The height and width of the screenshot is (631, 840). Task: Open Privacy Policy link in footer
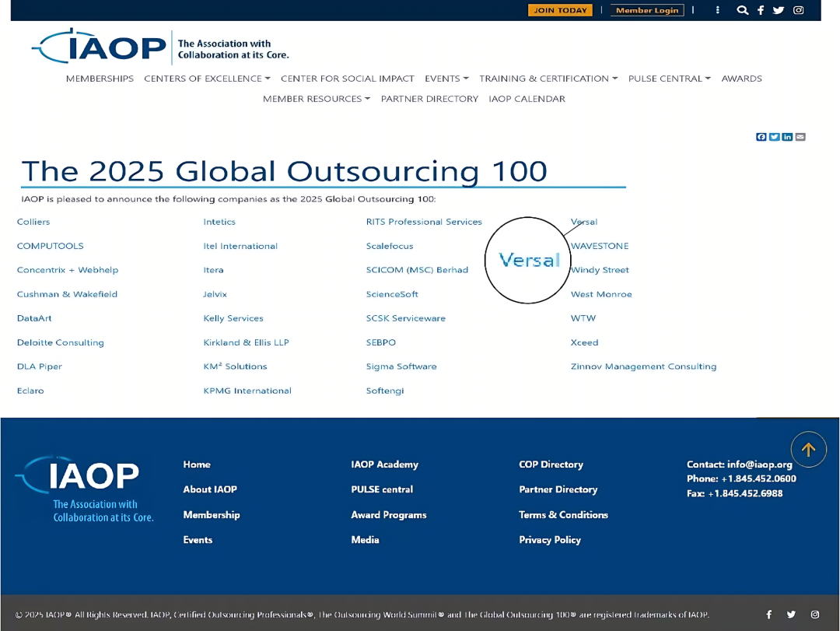550,540
